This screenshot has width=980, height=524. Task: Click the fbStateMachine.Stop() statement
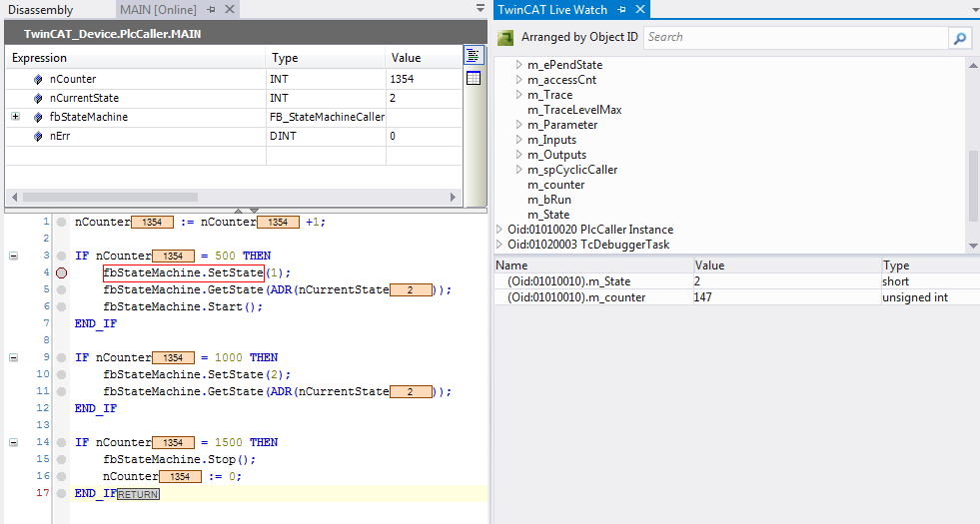pyautogui.click(x=180, y=460)
